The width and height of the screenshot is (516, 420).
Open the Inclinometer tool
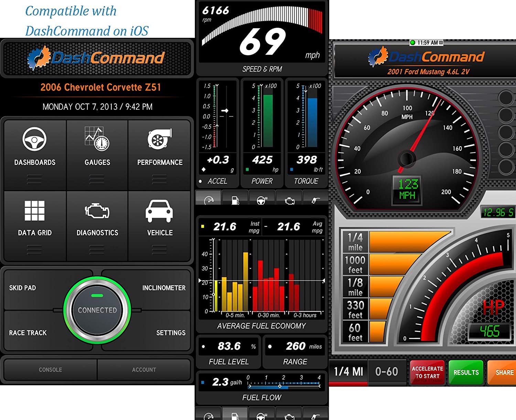[x=164, y=288]
